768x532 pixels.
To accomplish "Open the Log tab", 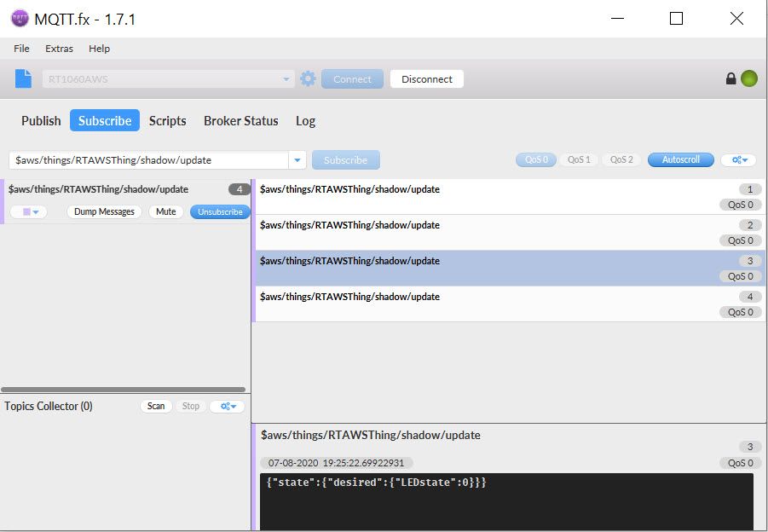I will coord(306,120).
